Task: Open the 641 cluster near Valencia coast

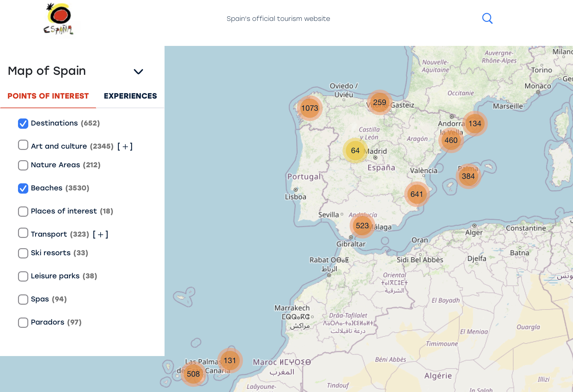Action: tap(416, 194)
